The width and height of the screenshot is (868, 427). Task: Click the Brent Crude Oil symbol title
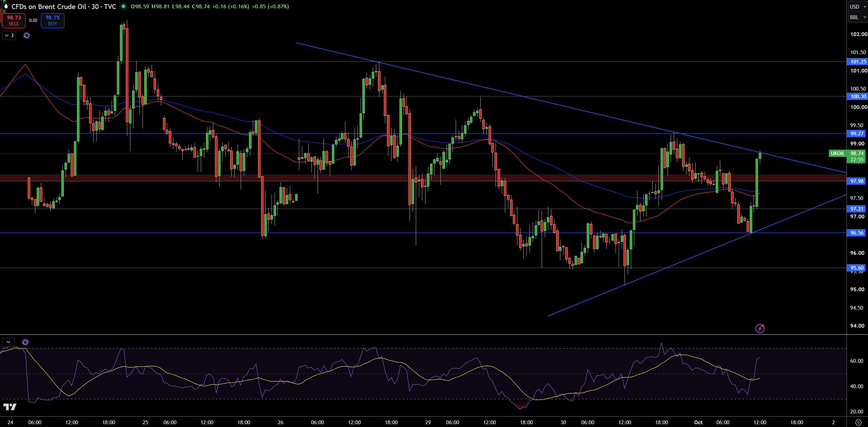63,7
